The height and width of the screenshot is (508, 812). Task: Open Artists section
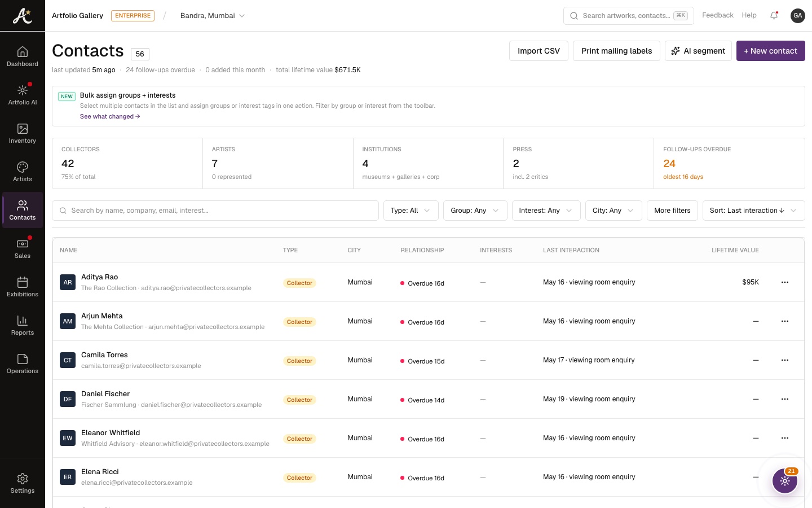coord(23,172)
